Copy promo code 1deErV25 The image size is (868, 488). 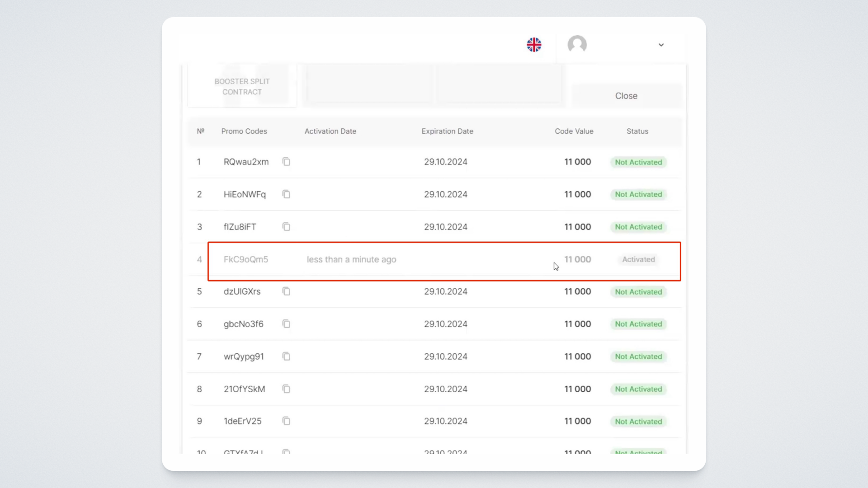point(286,421)
